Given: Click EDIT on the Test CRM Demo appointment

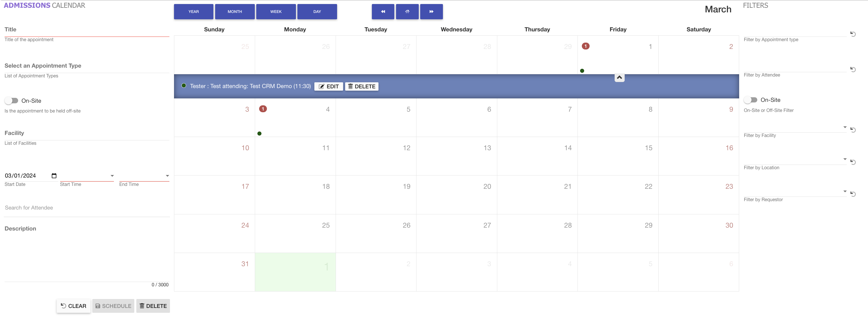Looking at the screenshot, I should [328, 86].
